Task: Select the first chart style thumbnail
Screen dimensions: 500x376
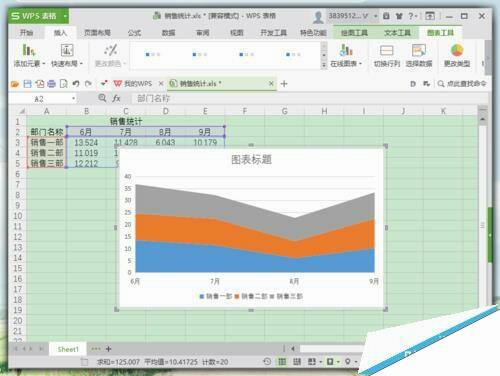Action: click(x=153, y=54)
